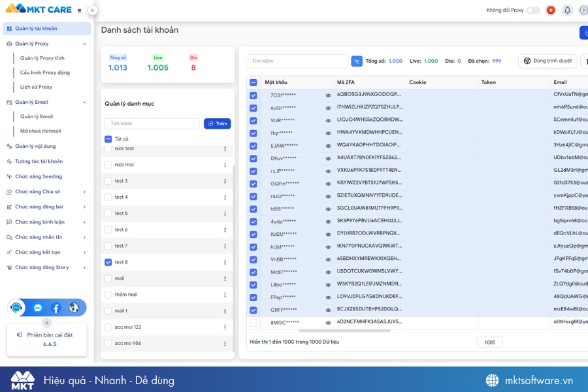Open the Facebook icon in sidebar bar
The image size is (588, 392).
(x=56, y=307)
